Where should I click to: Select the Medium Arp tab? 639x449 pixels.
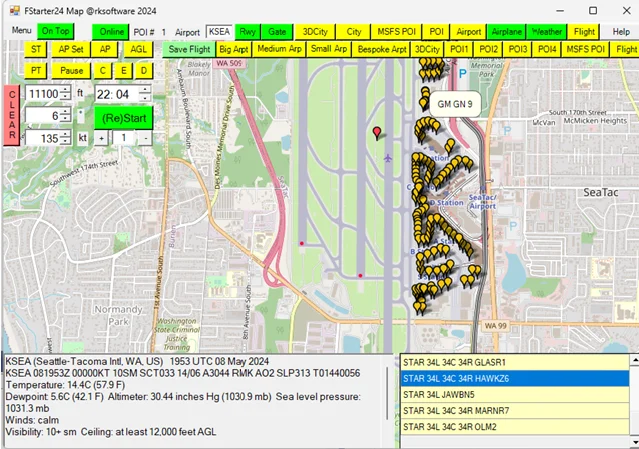[x=279, y=49]
